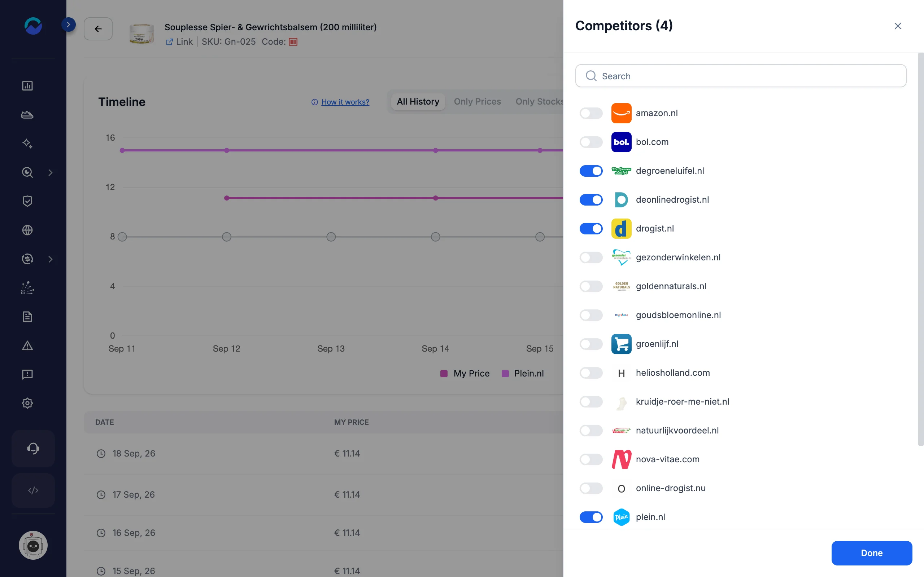
Task: Expand the currency cycle sidebar submenu chevron
Action: tap(51, 260)
